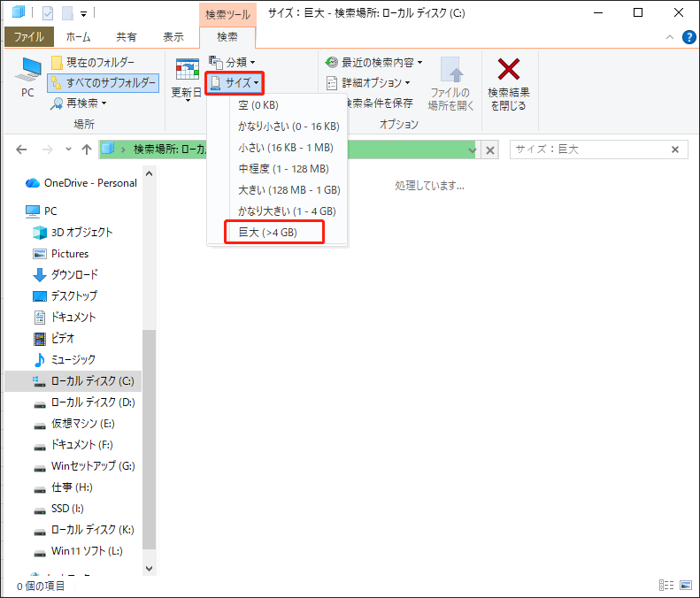
Task: Close search with 検索結果を閉じる red X
Action: 509,83
